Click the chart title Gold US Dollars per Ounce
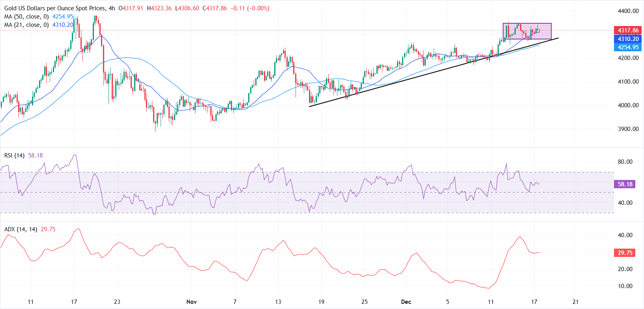The image size is (644, 309). point(55,8)
